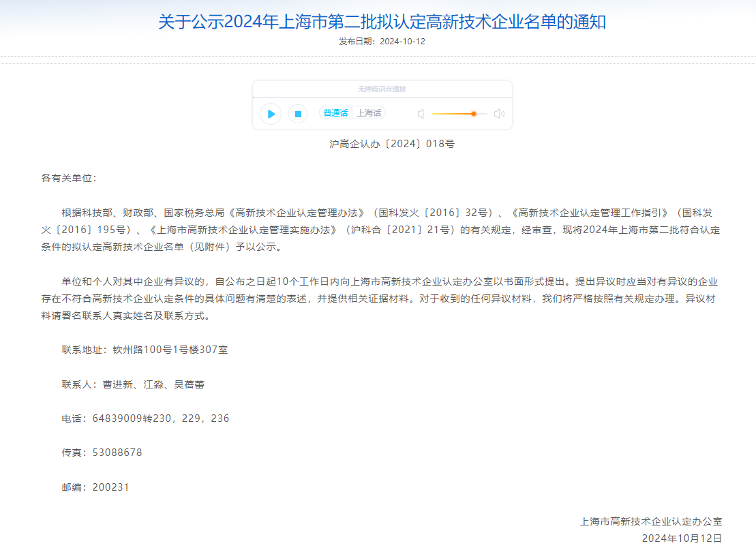Select 普通话 voice option
756x550 pixels.
[x=335, y=113]
